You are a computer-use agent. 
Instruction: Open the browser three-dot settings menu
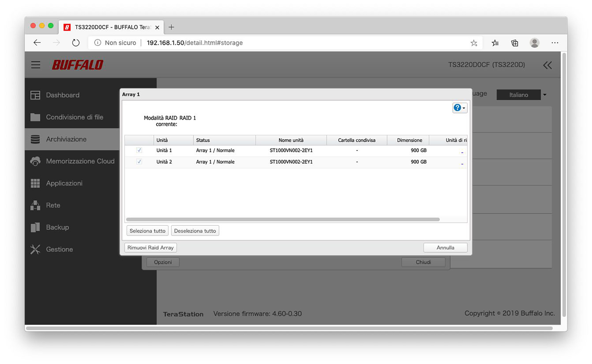(555, 43)
